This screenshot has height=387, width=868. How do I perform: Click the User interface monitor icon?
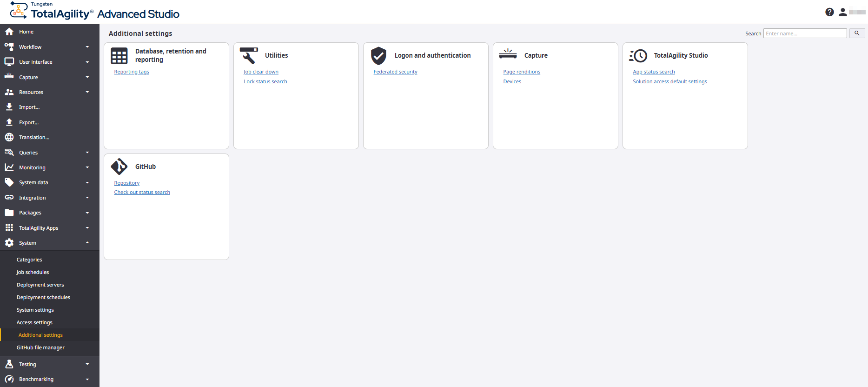[9, 62]
